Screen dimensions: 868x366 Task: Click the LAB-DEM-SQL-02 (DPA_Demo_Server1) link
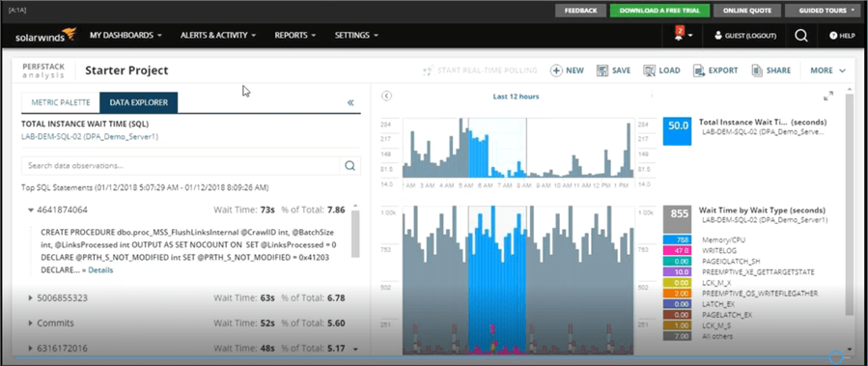[x=89, y=136]
